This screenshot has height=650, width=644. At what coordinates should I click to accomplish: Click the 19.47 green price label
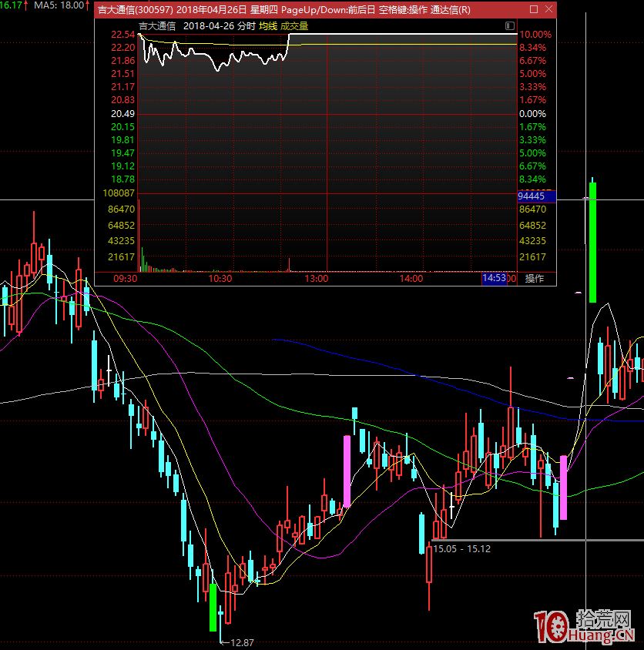[x=122, y=153]
